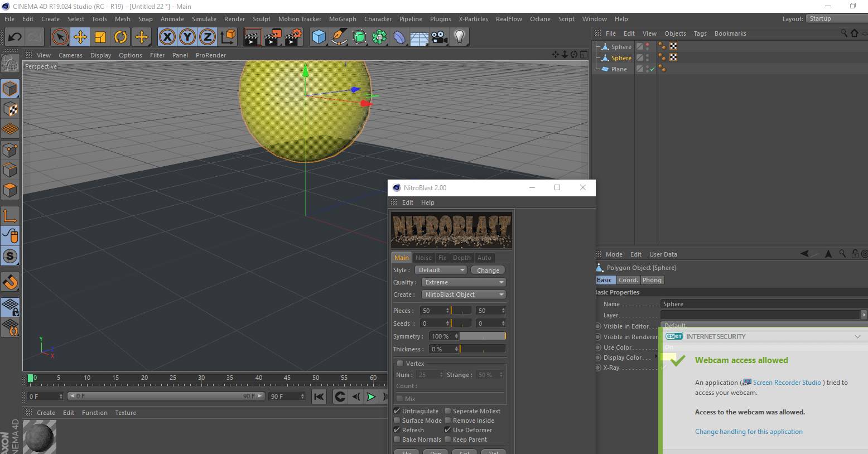Toggle Z axis lock
Image resolution: width=868 pixels, height=454 pixels.
(208, 37)
